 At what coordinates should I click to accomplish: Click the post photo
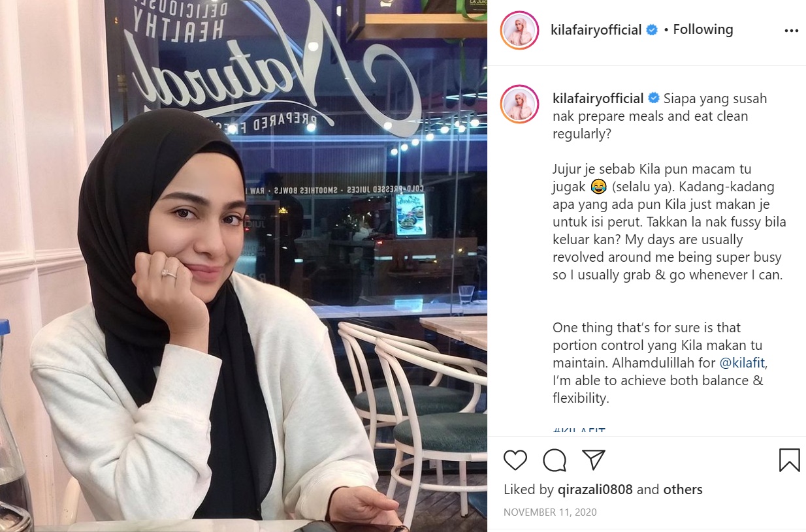tap(244, 266)
